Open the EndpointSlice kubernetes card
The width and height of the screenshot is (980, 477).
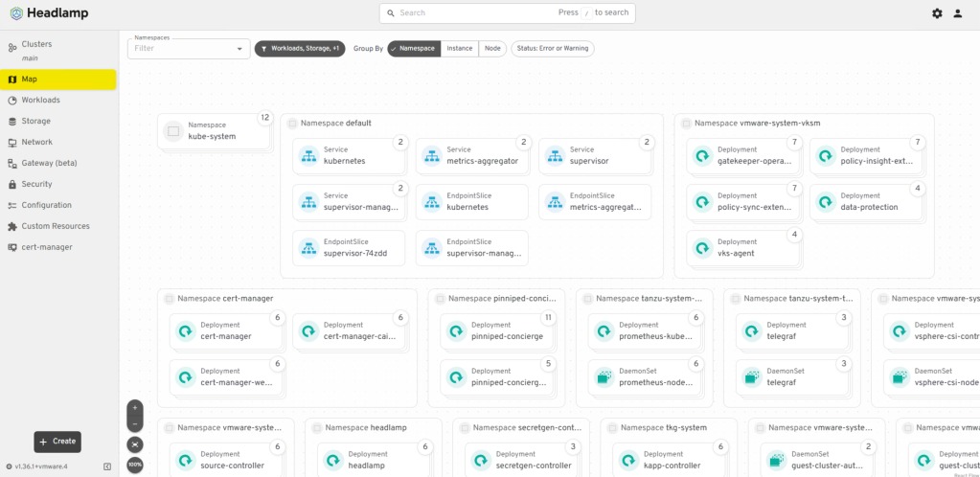[472, 202]
